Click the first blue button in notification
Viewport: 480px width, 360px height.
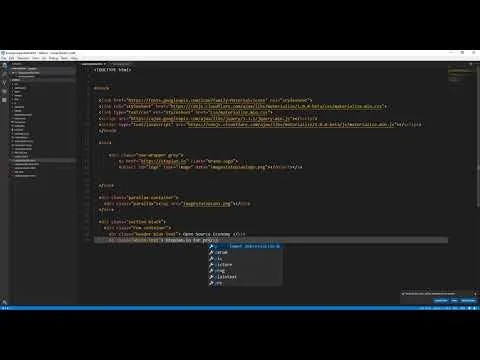coord(441,300)
